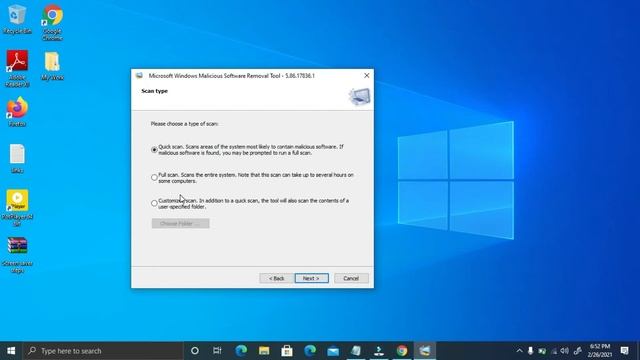Select the Adobe Reader XI desktop shortcut
Image resolution: width=640 pixels, height=360 pixels.
click(17, 69)
